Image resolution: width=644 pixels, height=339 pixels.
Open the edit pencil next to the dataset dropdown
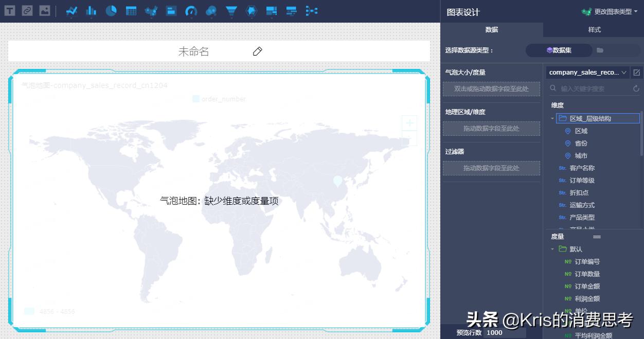coord(636,73)
